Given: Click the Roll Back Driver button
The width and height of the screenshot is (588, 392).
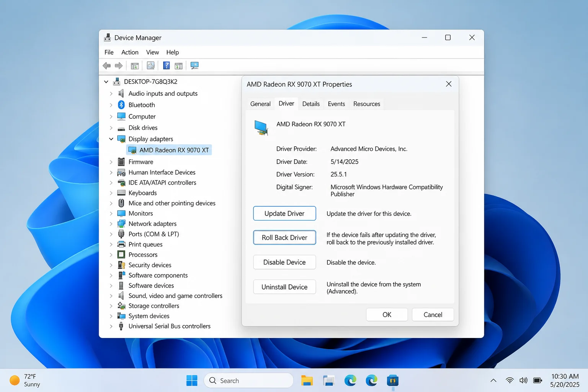Looking at the screenshot, I should click(x=284, y=238).
